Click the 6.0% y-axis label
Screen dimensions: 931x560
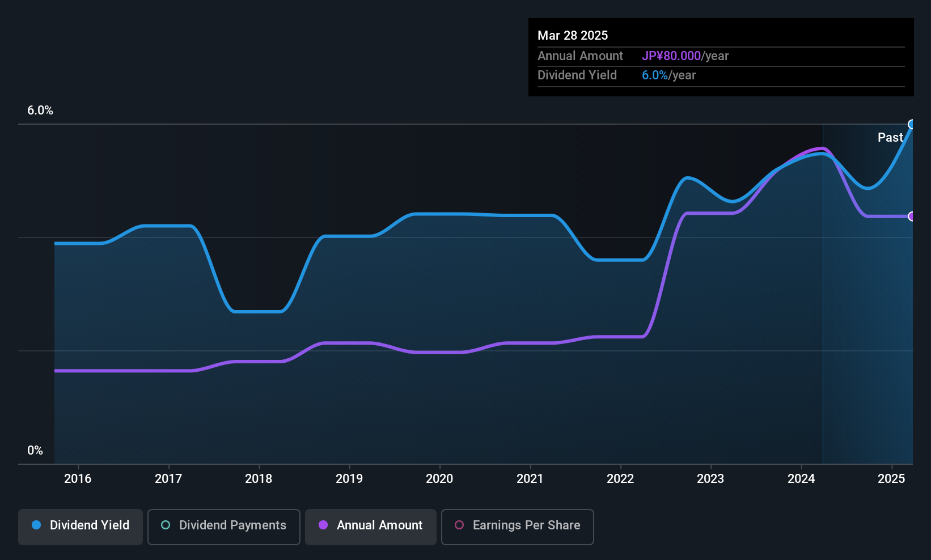pos(40,111)
